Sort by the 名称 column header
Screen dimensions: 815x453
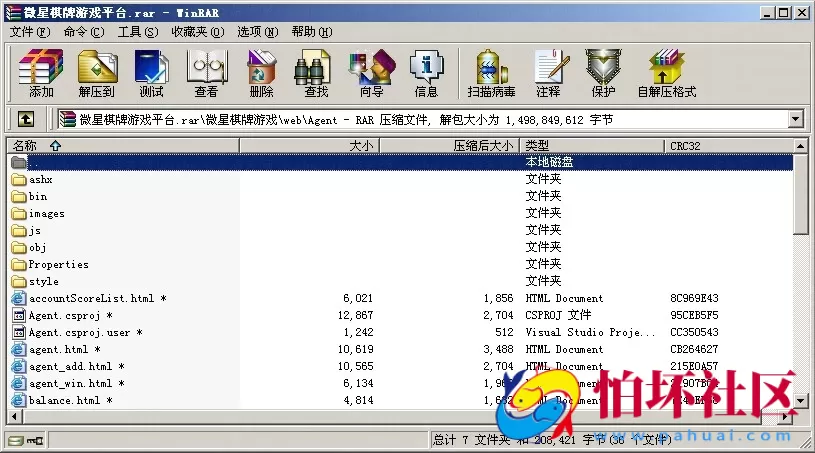pyautogui.click(x=123, y=146)
